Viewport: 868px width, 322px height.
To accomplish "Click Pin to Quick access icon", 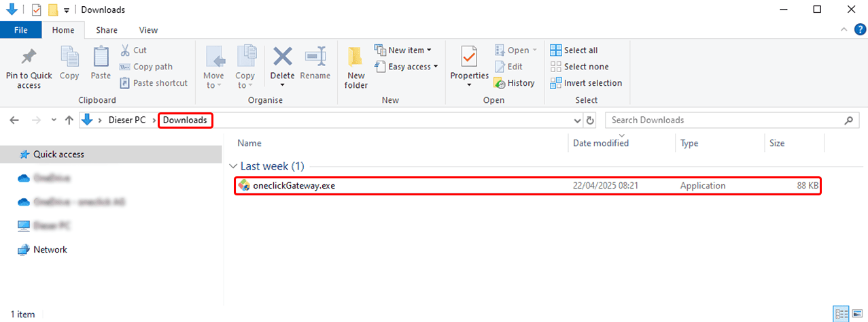I will 29,57.
